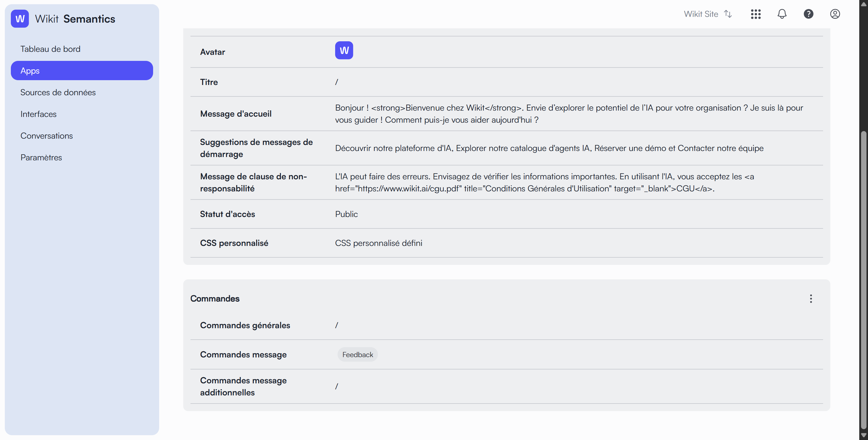Click the "Commandes message" row label
This screenshot has height=440, width=868.
click(243, 355)
